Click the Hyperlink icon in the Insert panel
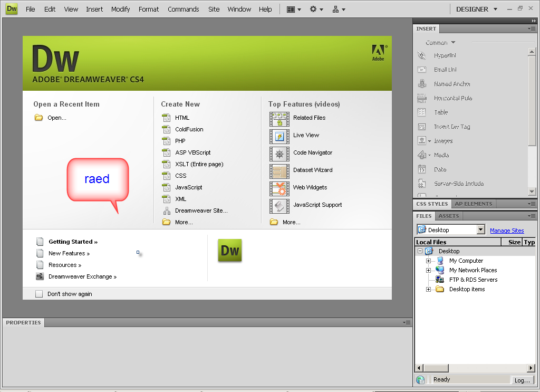 pos(422,55)
